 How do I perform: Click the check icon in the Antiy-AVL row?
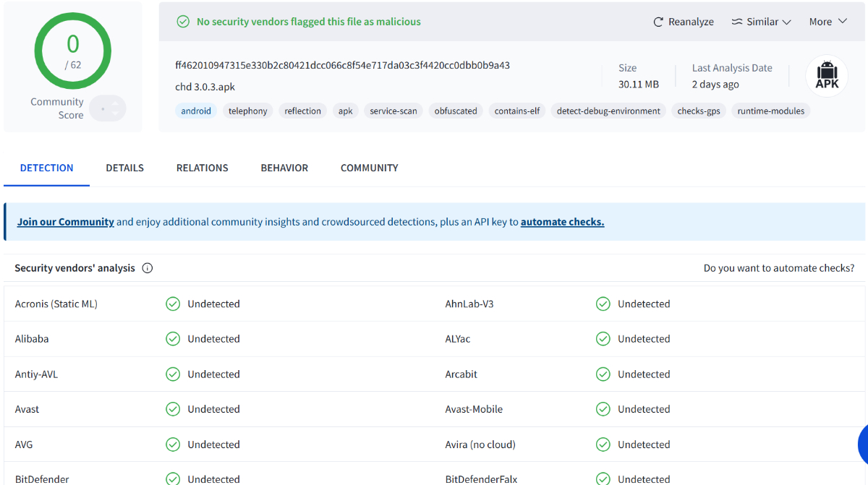tap(173, 374)
